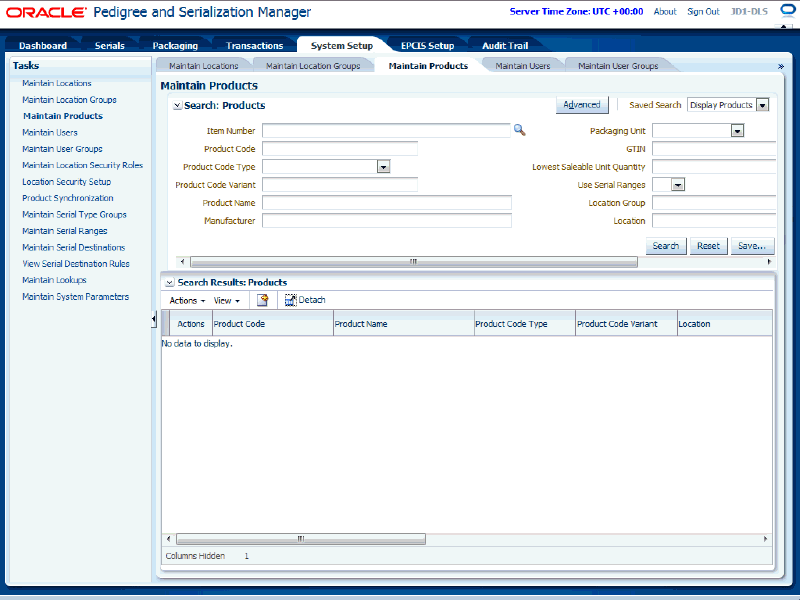This screenshot has width=800, height=600.
Task: Open Location Security Setup task
Action: [66, 182]
